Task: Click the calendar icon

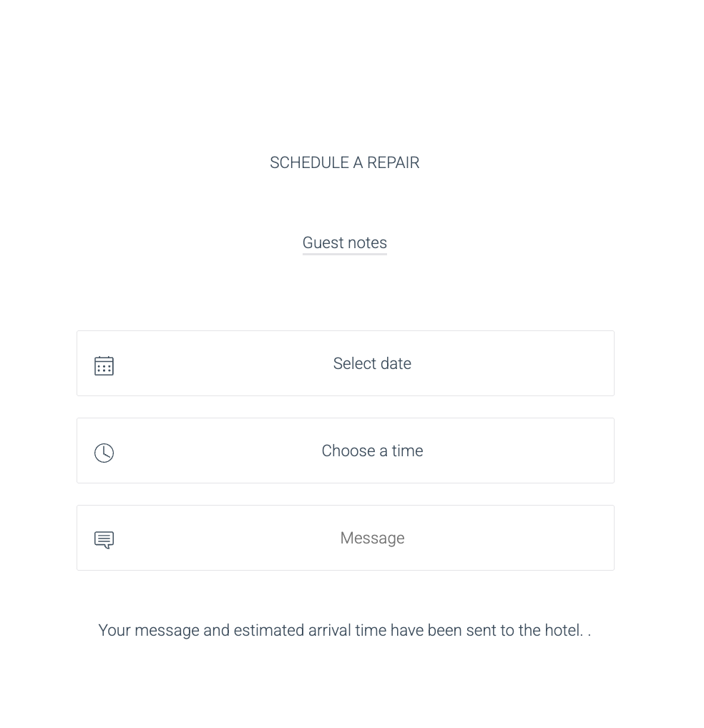Action: pyautogui.click(x=104, y=365)
